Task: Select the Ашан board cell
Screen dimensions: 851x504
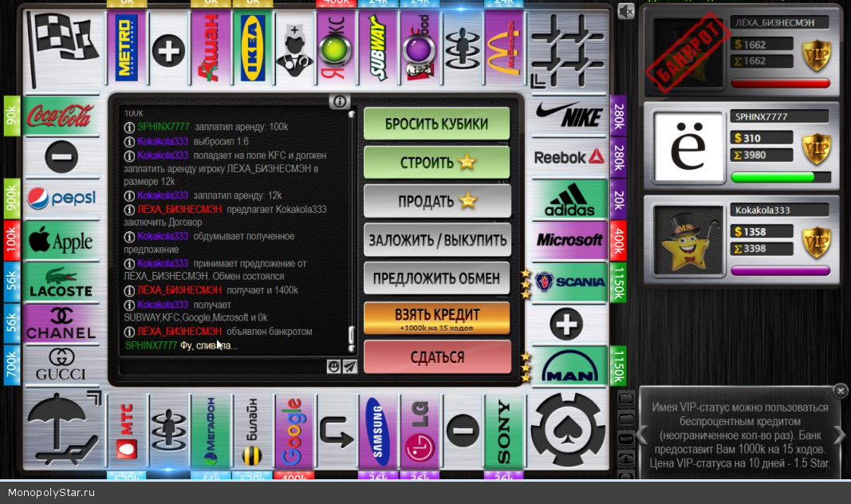Action: (x=210, y=49)
